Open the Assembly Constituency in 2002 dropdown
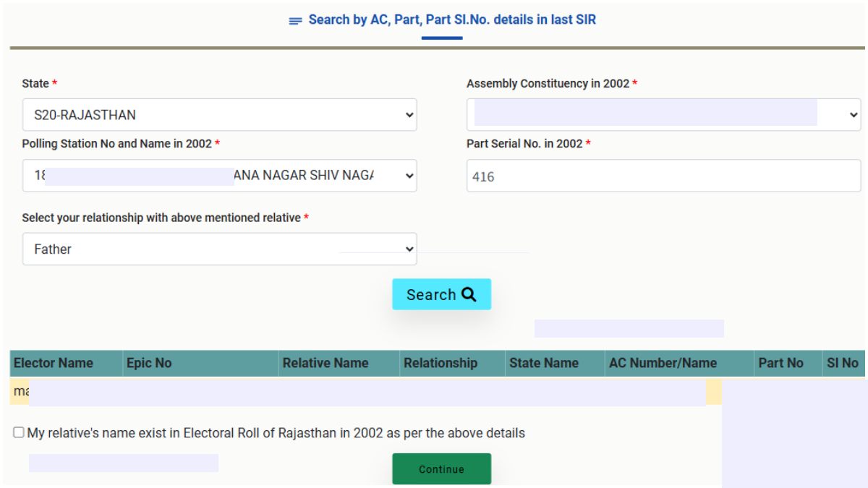This screenshot has height=488, width=868. click(x=662, y=114)
